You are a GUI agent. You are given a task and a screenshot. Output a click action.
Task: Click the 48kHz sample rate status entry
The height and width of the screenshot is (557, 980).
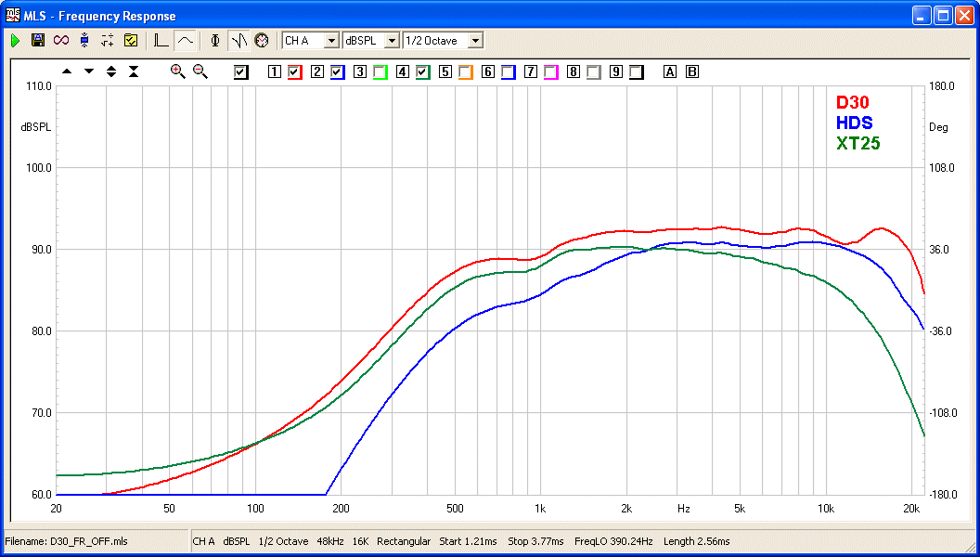coord(330,541)
